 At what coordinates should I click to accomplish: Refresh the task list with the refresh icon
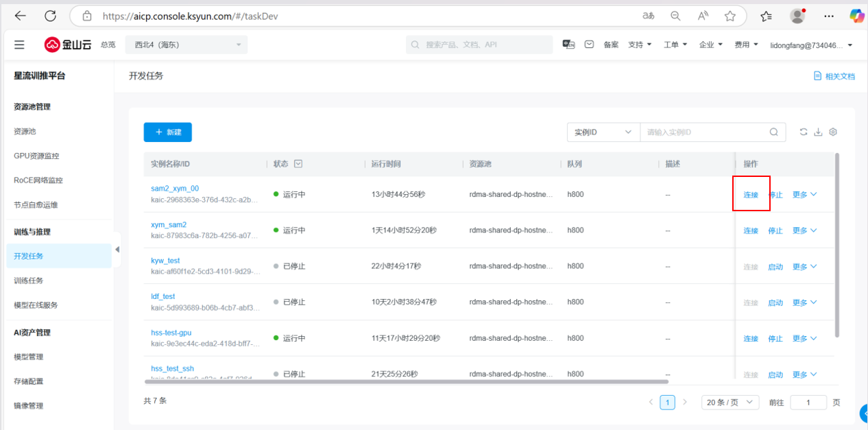coord(804,132)
